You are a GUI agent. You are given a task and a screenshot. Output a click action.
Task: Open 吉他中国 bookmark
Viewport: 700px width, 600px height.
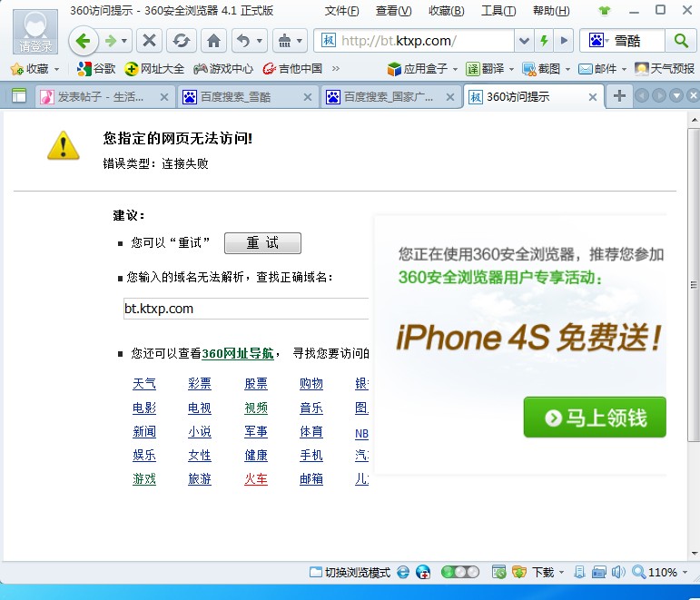[292, 69]
